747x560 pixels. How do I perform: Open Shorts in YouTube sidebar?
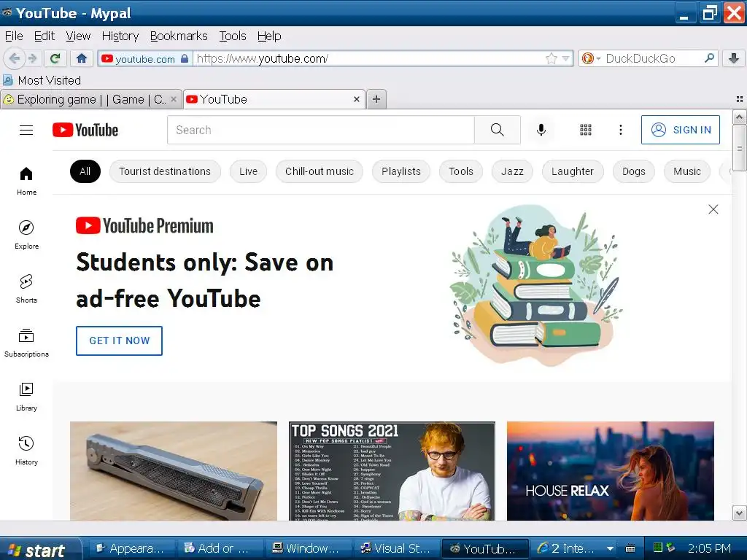[x=26, y=289]
